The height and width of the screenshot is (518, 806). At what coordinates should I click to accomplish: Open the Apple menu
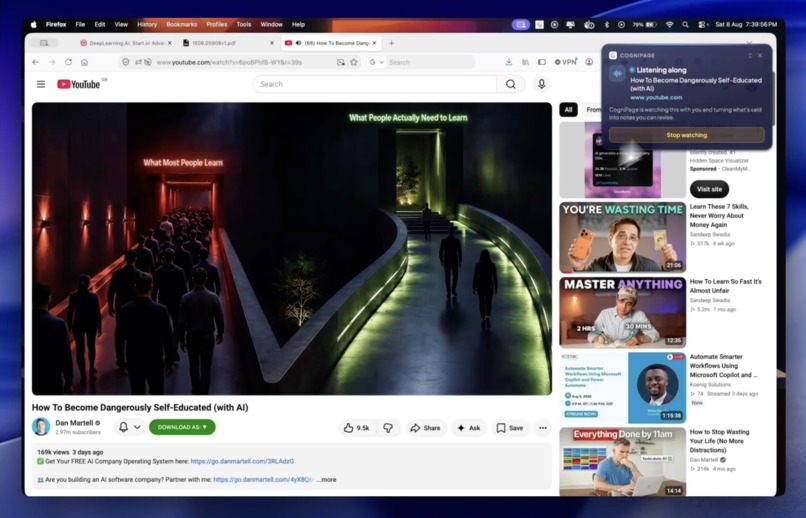tap(34, 24)
